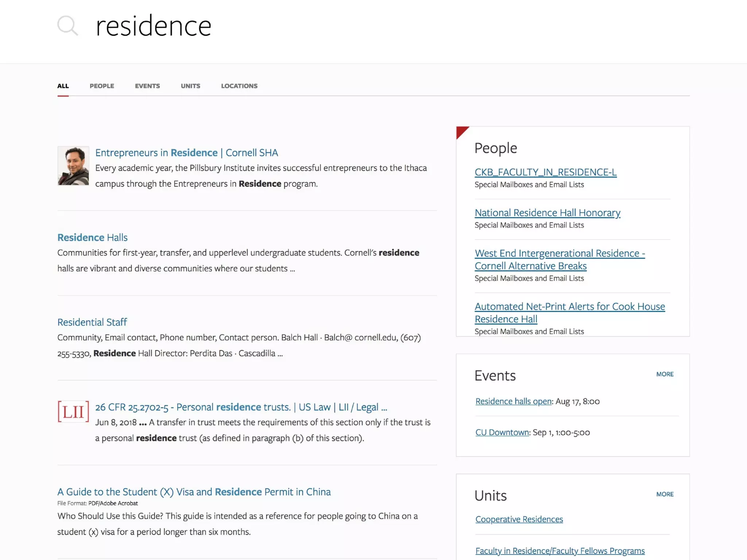This screenshot has width=747, height=560.
Task: Switch to the Units tab
Action: click(190, 86)
